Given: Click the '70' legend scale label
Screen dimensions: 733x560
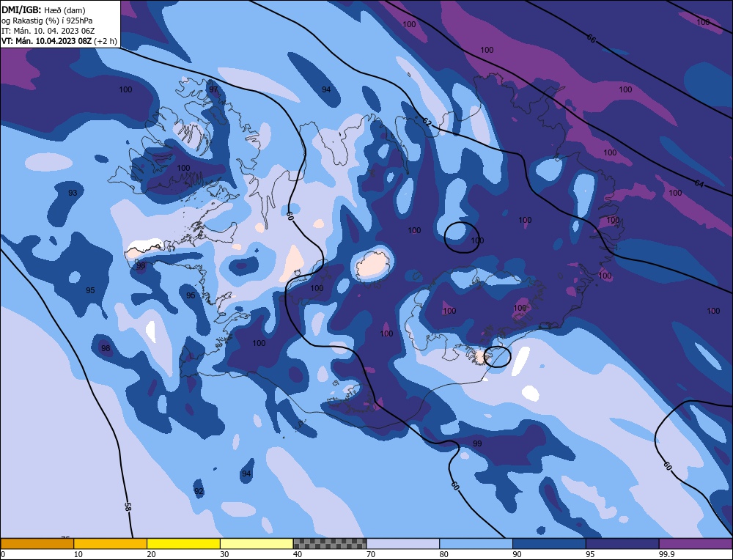Looking at the screenshot, I should coord(371,554).
